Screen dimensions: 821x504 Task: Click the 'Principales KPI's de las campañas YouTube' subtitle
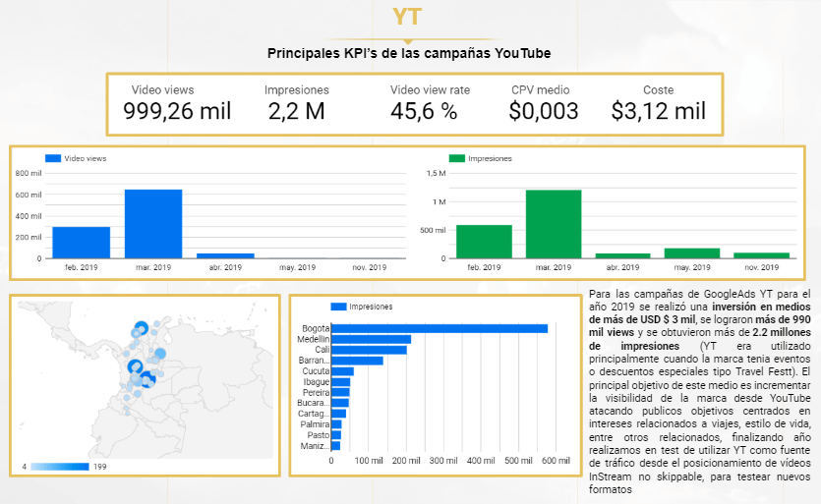(409, 53)
